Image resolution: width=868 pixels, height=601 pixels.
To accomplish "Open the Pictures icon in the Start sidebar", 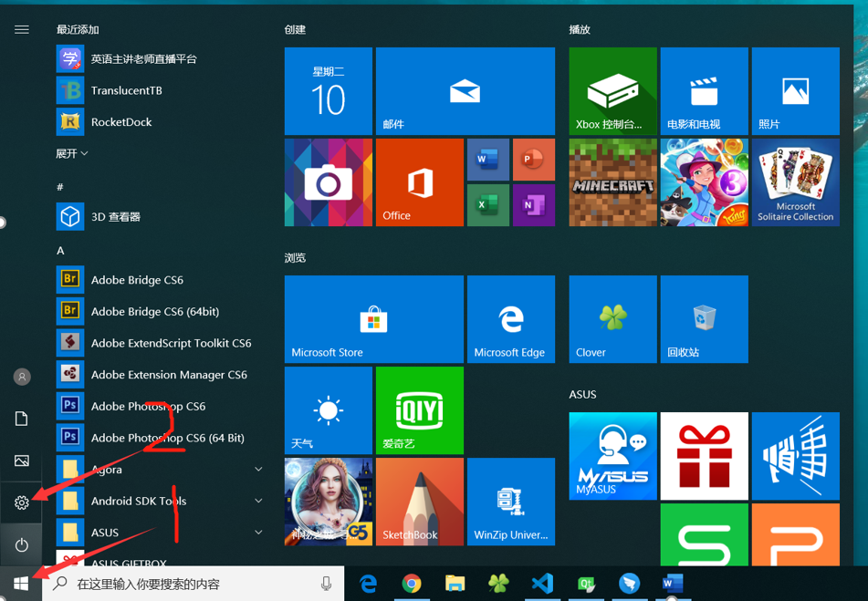I will 22,460.
